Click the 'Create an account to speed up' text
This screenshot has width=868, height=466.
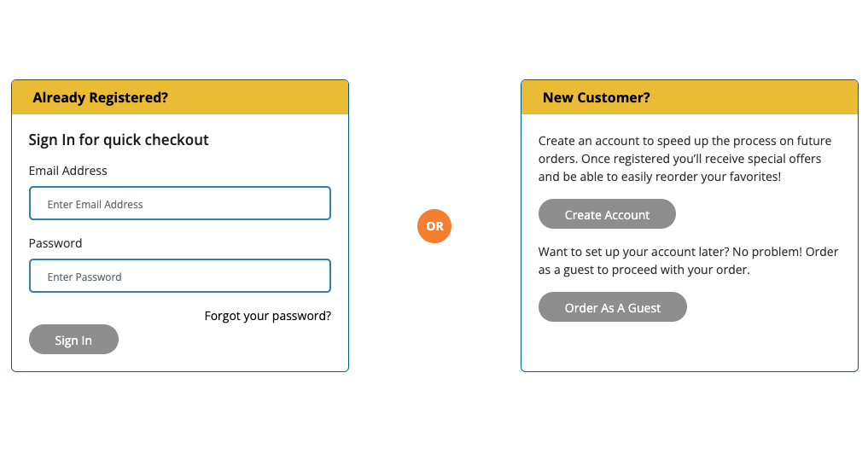pos(623,141)
